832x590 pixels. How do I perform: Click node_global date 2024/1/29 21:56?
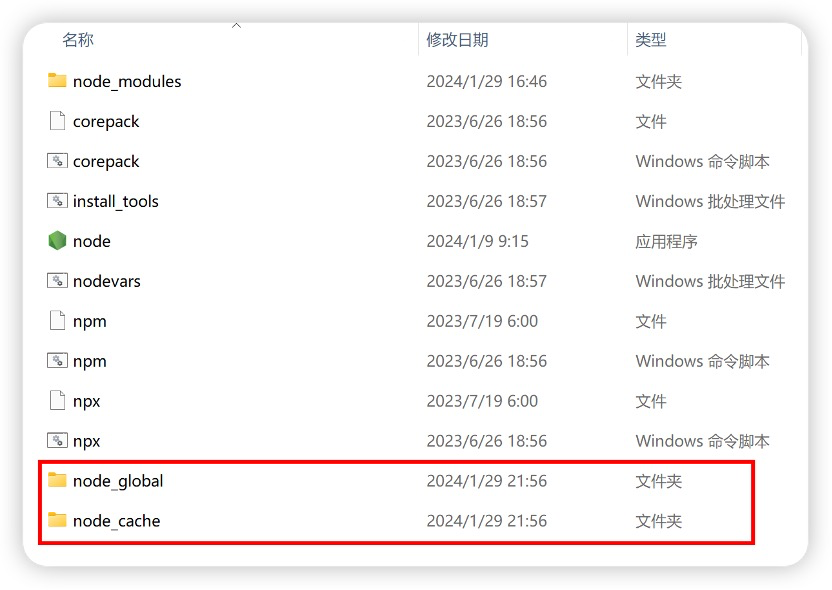pos(487,481)
